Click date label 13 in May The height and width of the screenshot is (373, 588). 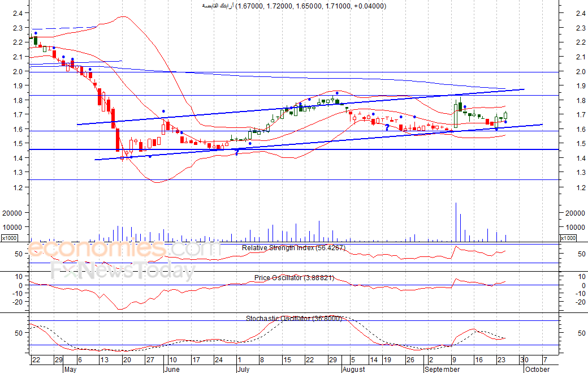click(104, 360)
